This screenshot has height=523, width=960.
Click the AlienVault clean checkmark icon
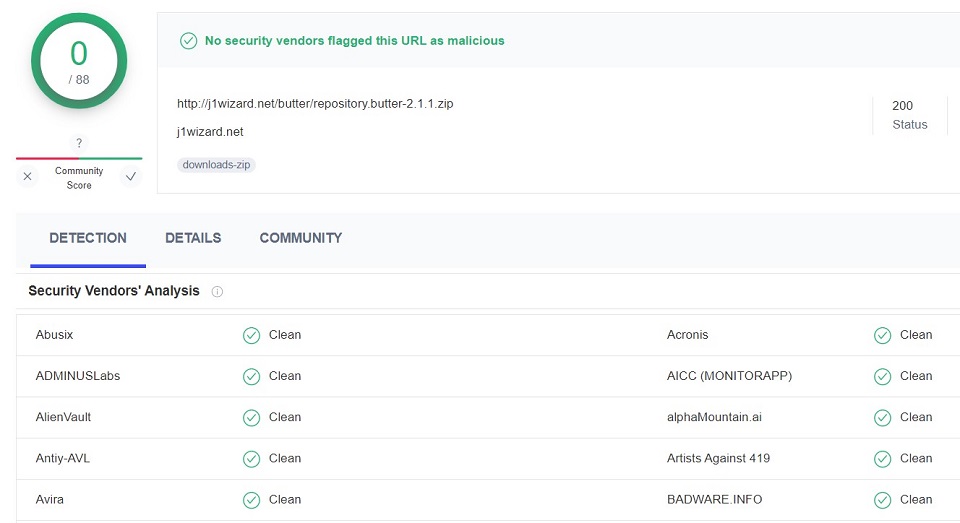(252, 418)
